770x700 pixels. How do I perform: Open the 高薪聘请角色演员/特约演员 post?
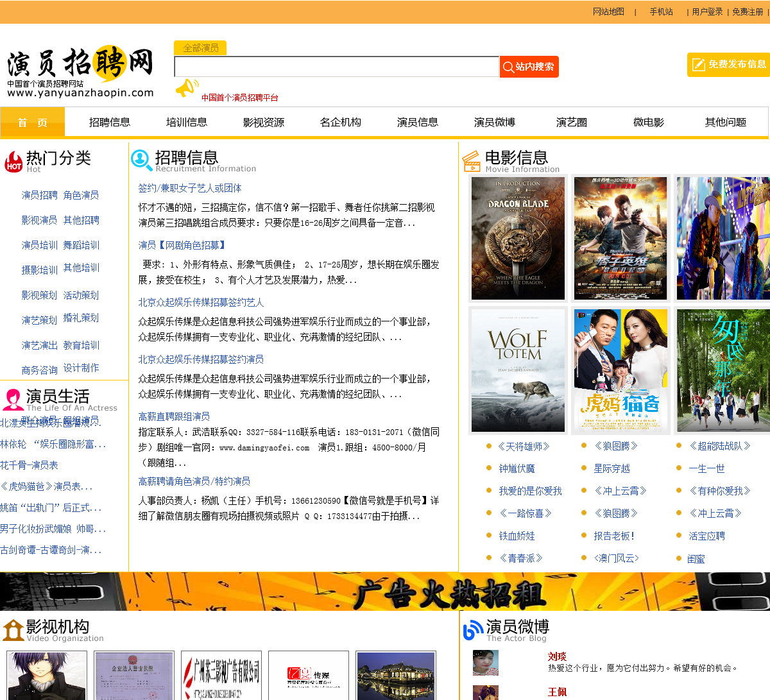(x=194, y=481)
